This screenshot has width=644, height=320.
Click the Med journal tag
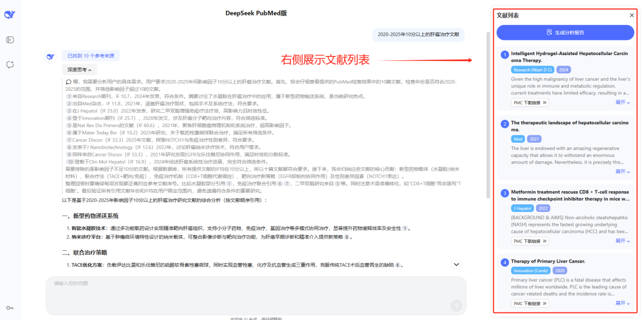[518, 139]
